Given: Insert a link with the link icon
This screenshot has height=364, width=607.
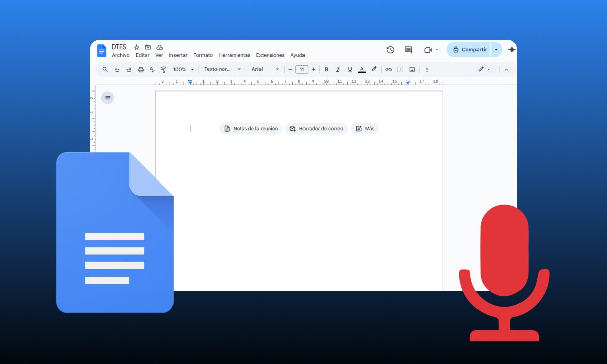Looking at the screenshot, I should (x=388, y=69).
